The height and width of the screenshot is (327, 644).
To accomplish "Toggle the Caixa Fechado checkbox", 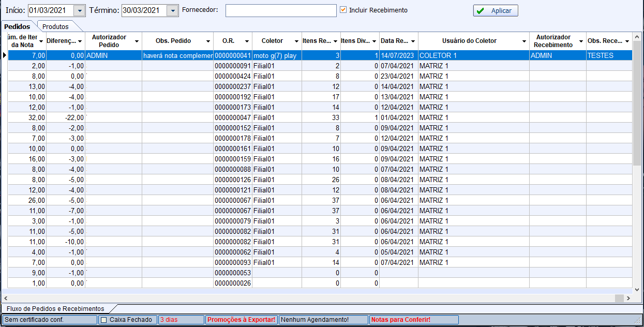I will (x=104, y=320).
